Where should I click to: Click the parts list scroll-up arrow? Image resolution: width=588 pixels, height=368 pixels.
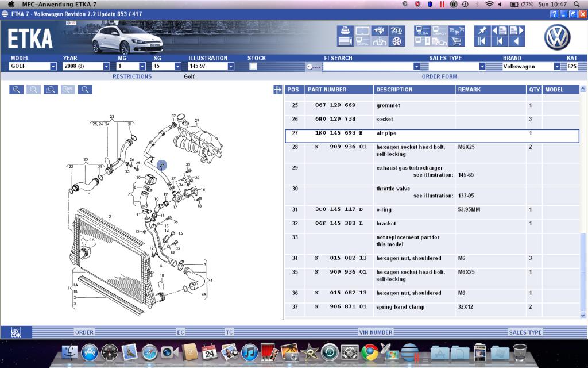tap(583, 89)
